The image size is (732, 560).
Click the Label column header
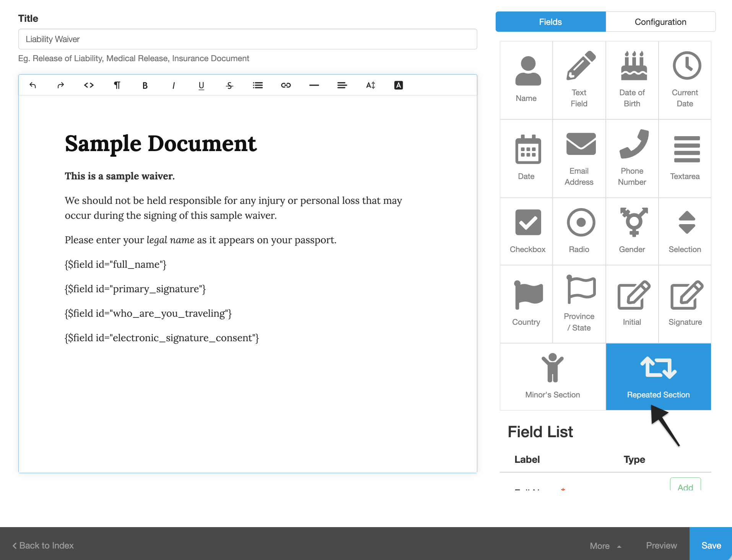[527, 459]
